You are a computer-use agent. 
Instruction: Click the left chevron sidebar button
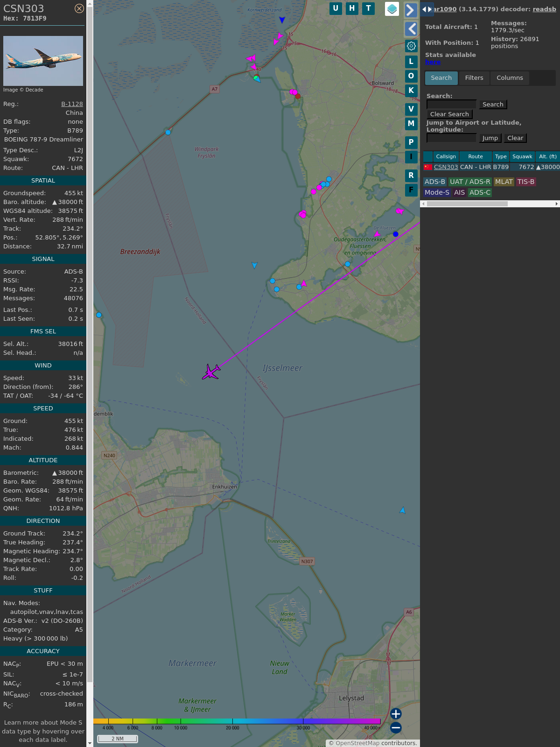pyautogui.click(x=411, y=29)
